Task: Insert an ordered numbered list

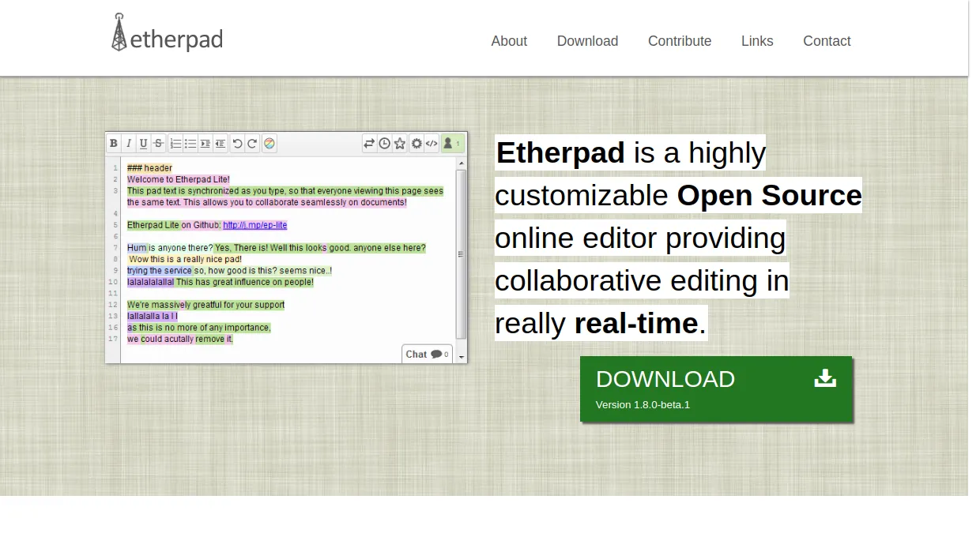Action: click(175, 144)
